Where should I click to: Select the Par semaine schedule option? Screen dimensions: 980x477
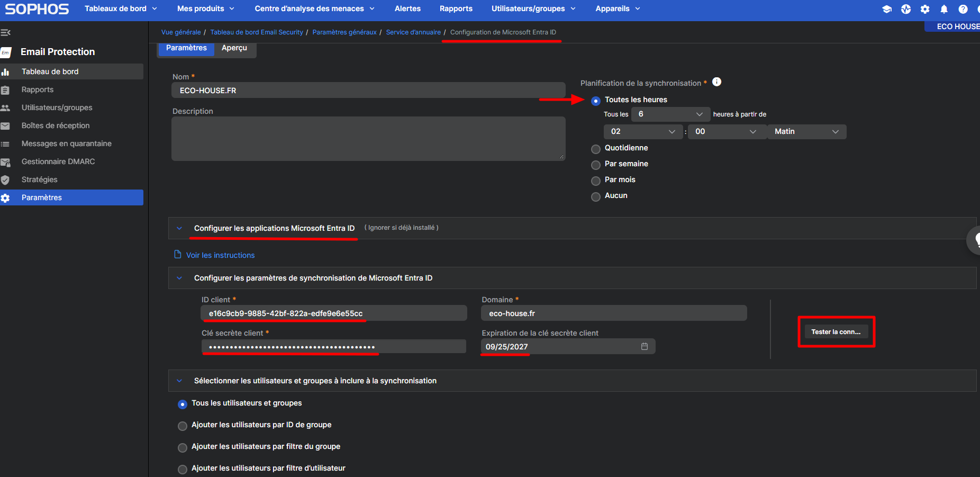click(x=596, y=165)
